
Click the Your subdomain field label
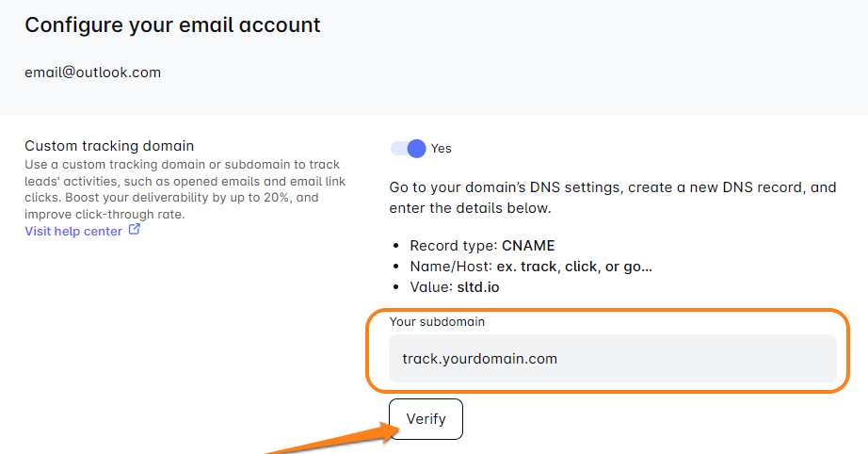point(438,322)
